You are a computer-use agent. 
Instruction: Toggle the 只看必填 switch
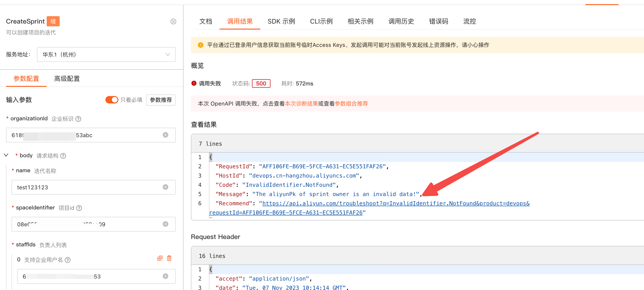click(x=111, y=100)
